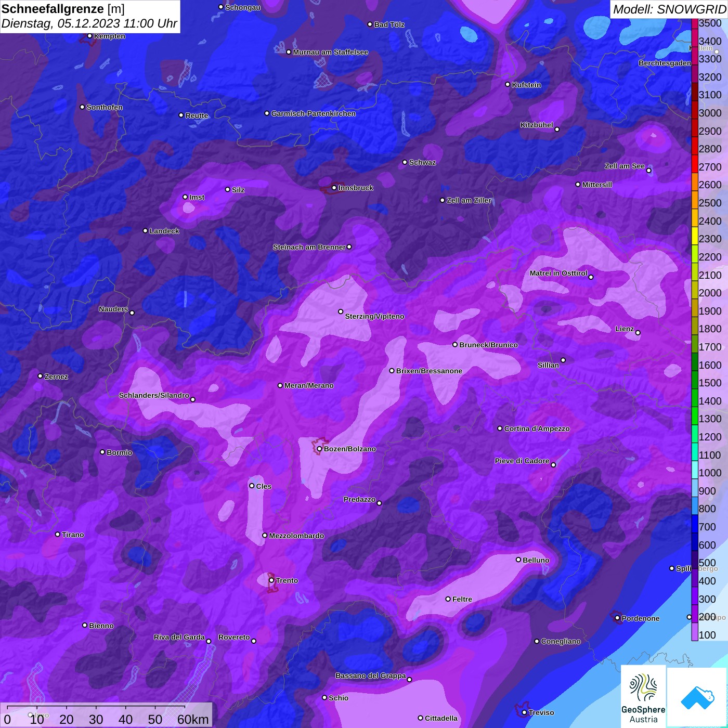Screen dimensions: 728x728
Task: Click the Sonthofen label
Action: [105, 107]
